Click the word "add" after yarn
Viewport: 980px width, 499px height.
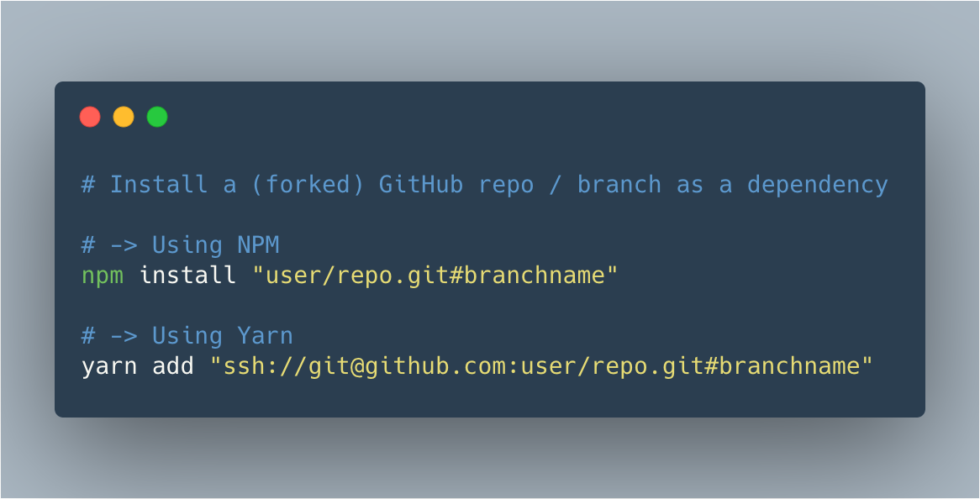click(173, 366)
